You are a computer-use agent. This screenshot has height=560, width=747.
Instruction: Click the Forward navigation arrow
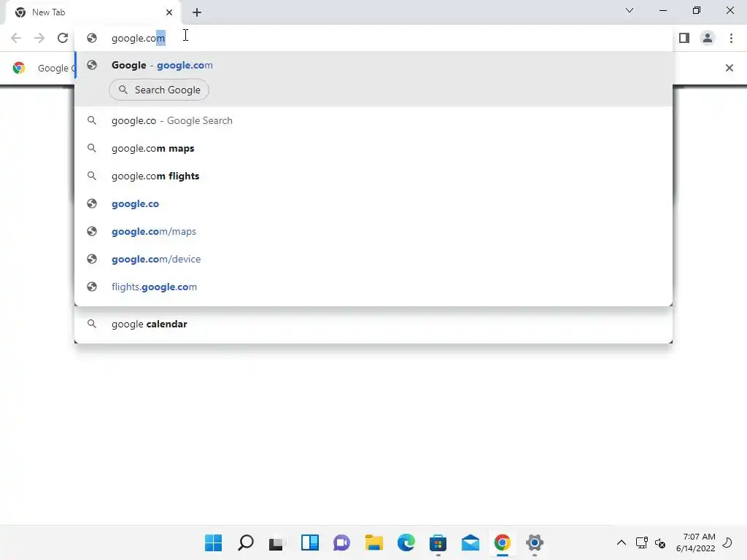click(x=39, y=38)
